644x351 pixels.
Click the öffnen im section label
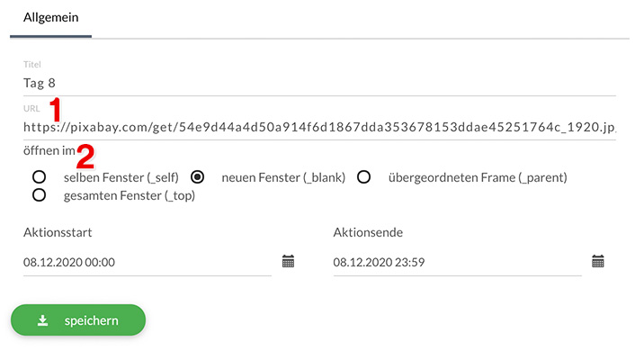coord(49,151)
